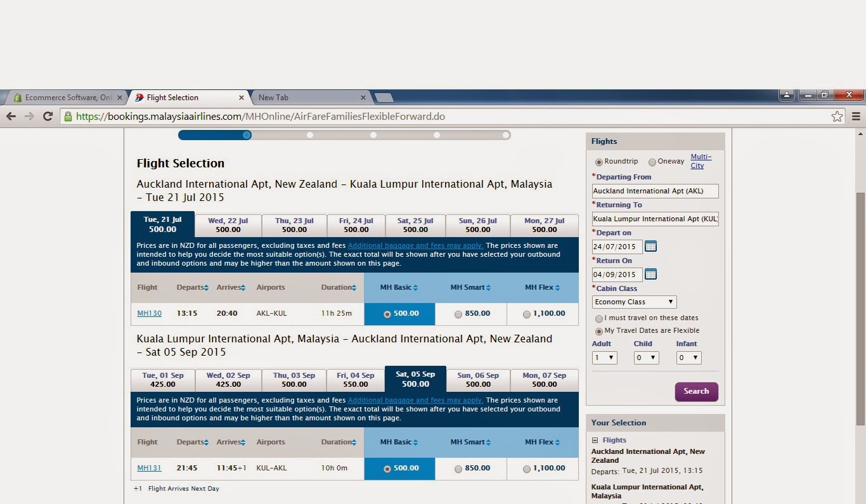Open a new browser tab button
Screen dimensions: 866x504
coord(384,98)
